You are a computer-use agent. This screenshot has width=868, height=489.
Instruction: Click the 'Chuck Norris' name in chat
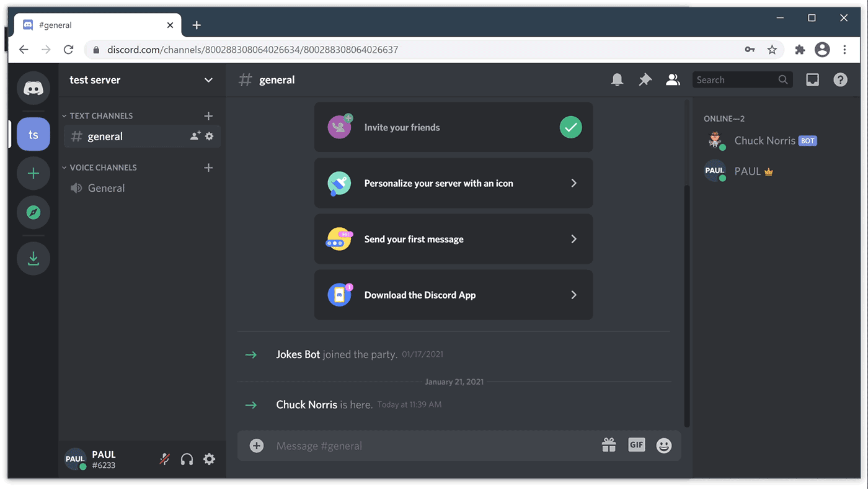pyautogui.click(x=307, y=405)
